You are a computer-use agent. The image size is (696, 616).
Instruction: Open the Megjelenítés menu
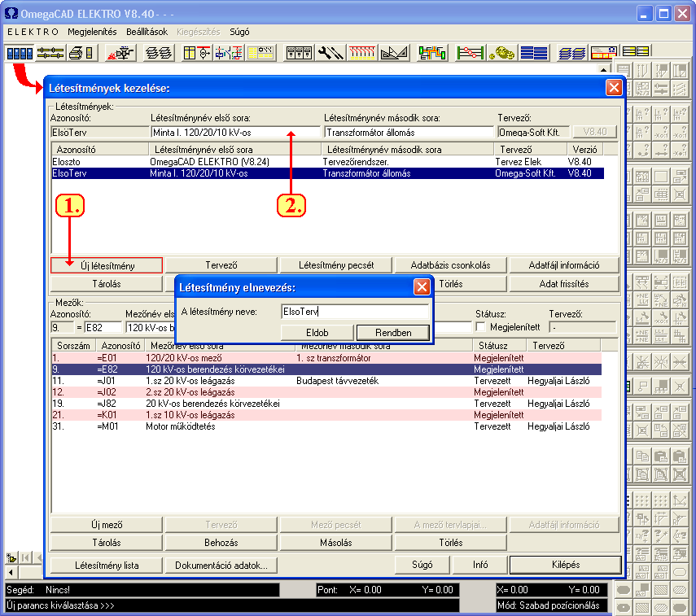[92, 32]
